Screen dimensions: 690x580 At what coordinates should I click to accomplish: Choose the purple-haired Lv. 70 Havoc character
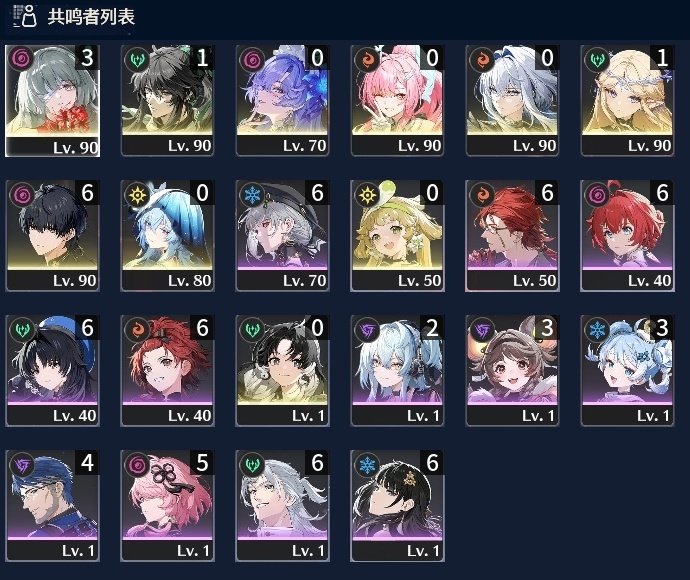pyautogui.click(x=283, y=100)
